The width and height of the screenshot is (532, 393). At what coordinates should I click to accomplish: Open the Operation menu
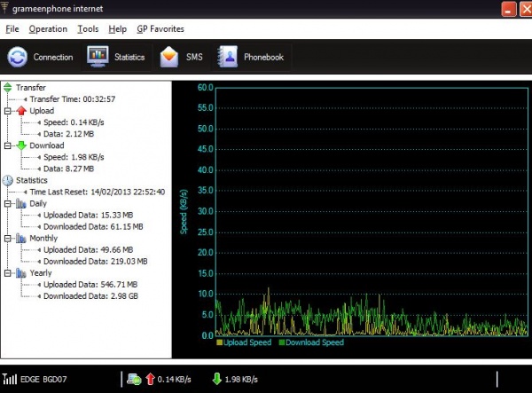coord(48,29)
